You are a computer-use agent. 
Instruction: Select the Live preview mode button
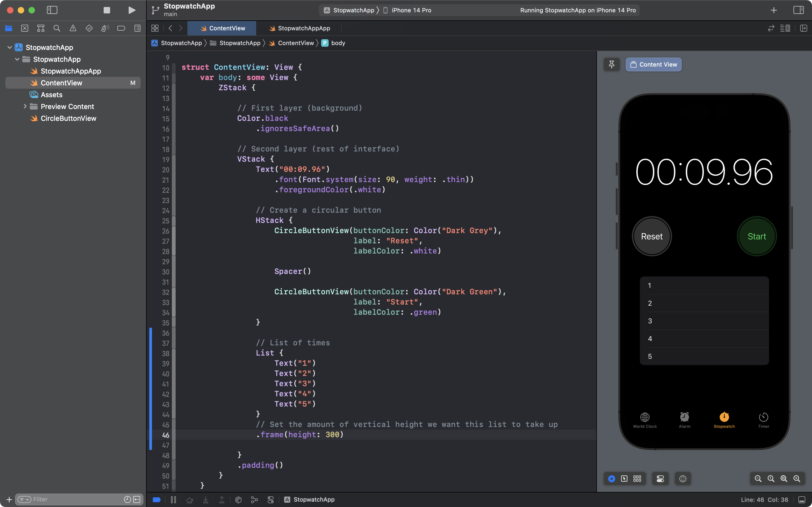coord(611,479)
